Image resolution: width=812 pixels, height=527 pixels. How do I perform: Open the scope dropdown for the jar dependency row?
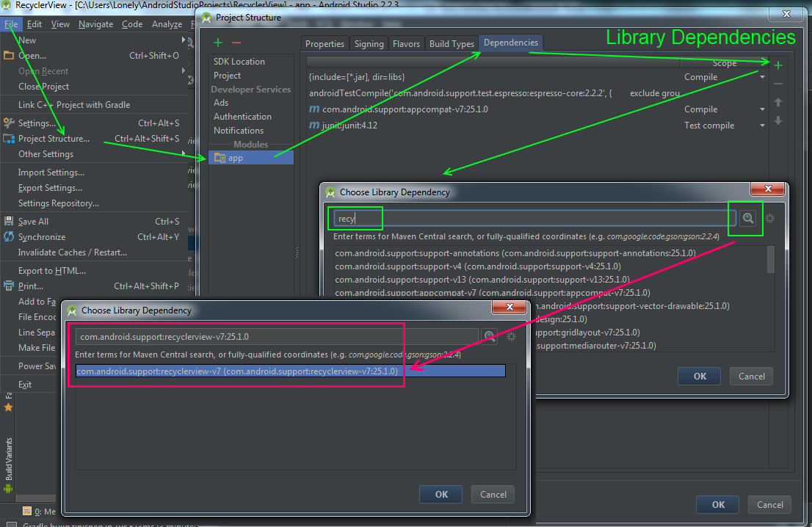(761, 76)
